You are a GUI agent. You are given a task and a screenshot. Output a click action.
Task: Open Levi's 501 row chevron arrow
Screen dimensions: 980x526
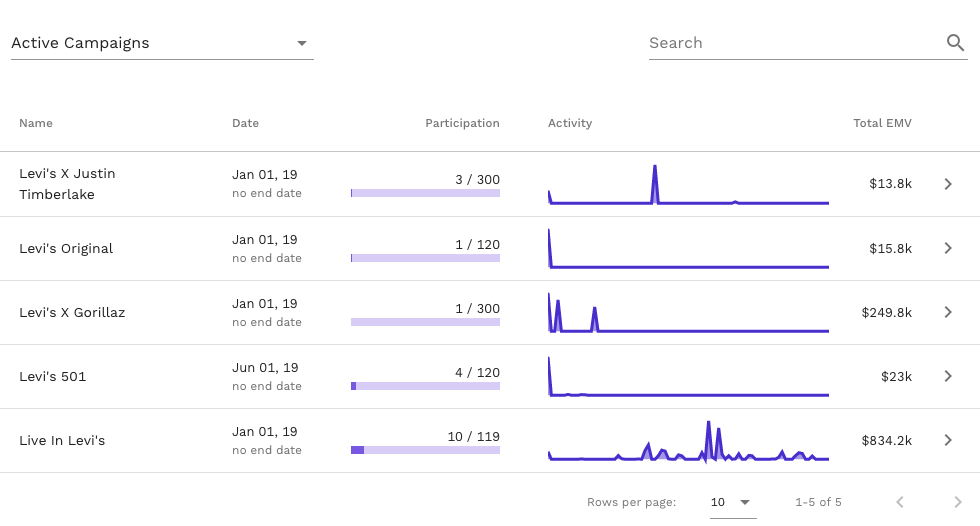tap(948, 376)
